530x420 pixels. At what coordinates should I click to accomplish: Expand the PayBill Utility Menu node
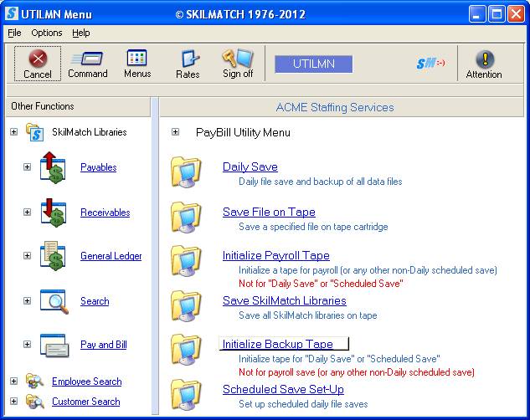[x=175, y=131]
